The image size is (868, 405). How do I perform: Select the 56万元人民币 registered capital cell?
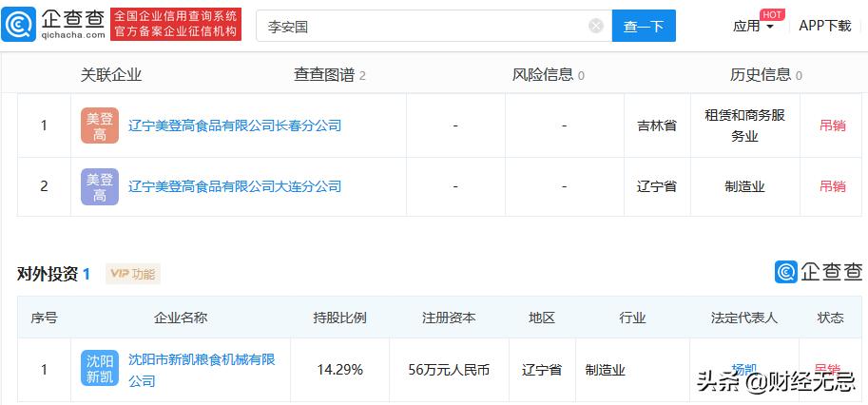[x=449, y=370]
